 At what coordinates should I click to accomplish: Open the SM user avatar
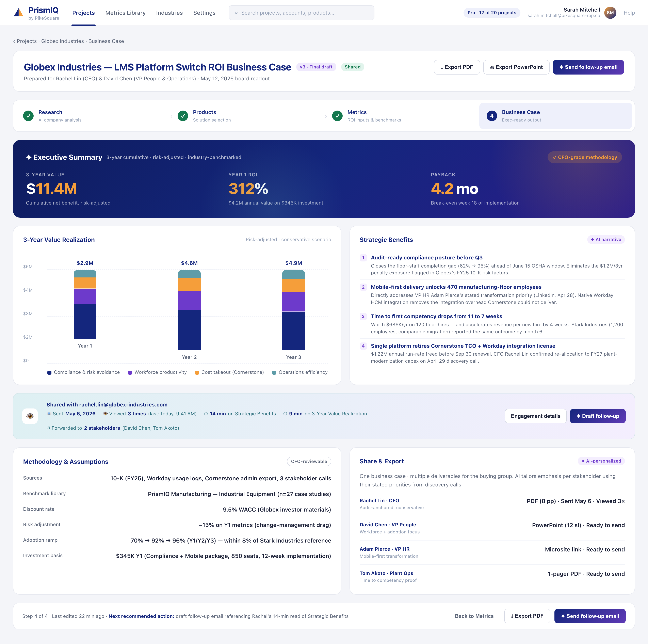610,13
